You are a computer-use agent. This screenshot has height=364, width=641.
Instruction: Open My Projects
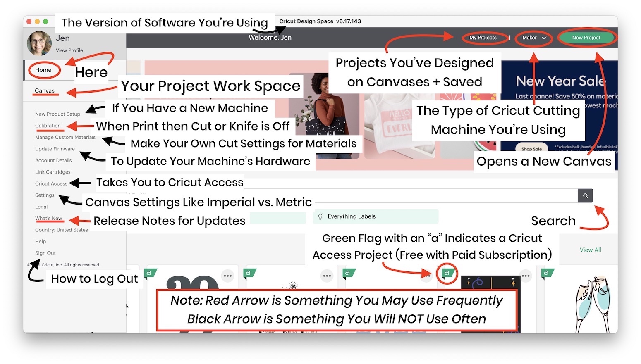coord(483,38)
